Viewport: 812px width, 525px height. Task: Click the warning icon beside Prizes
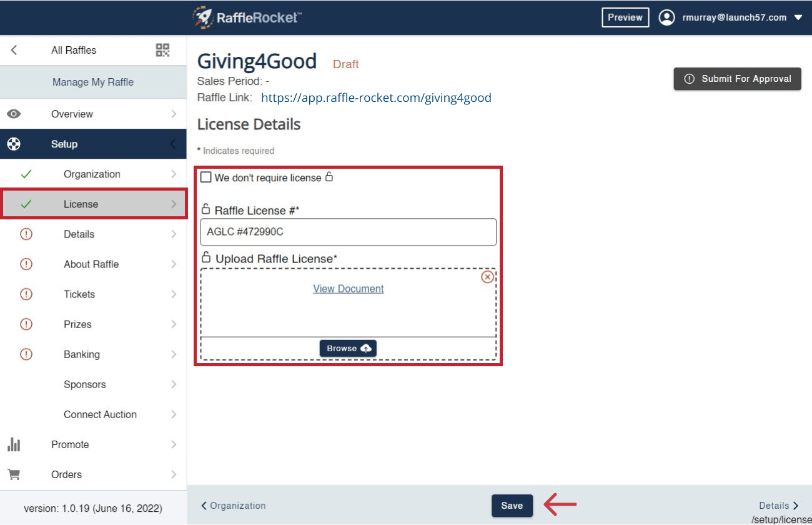[x=26, y=324]
